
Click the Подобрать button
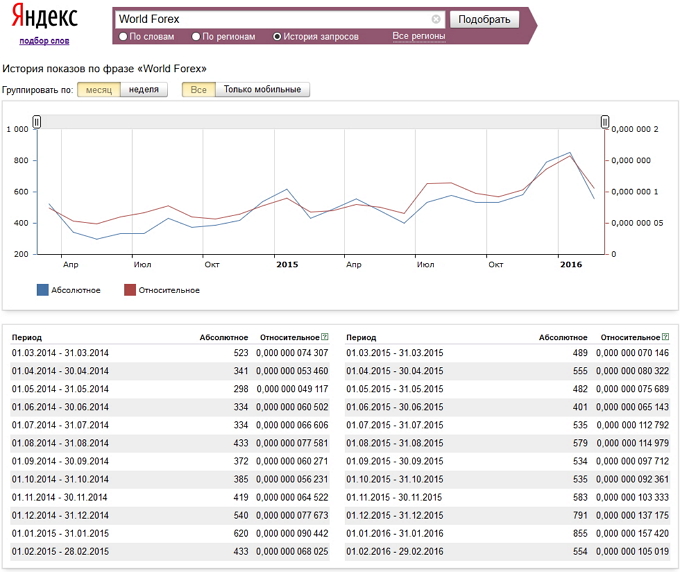(484, 20)
